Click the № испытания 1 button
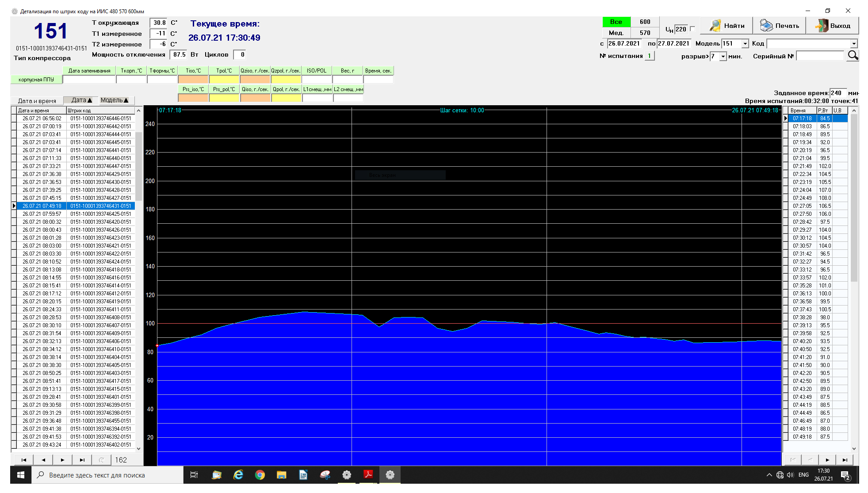Image resolution: width=868 pixels, height=493 pixels. tap(649, 56)
